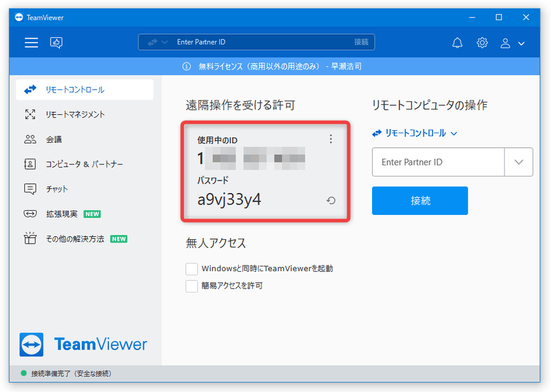Open the notifications bell
Screen dimensions: 551x392
[x=457, y=43]
